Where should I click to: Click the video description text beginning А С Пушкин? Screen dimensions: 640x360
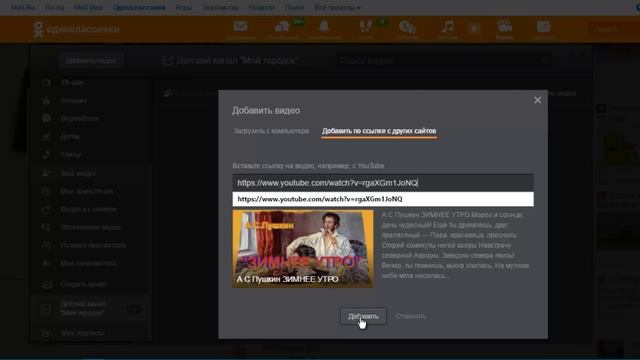(456, 245)
